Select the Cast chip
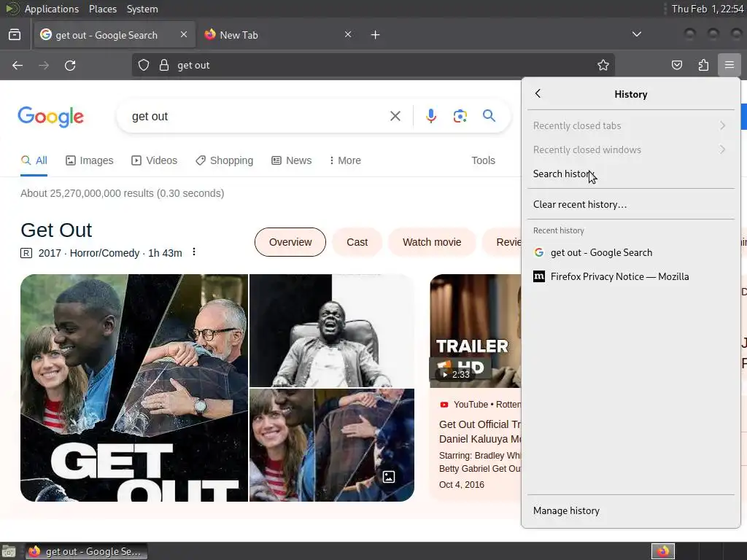The height and width of the screenshot is (560, 747). pos(357,242)
